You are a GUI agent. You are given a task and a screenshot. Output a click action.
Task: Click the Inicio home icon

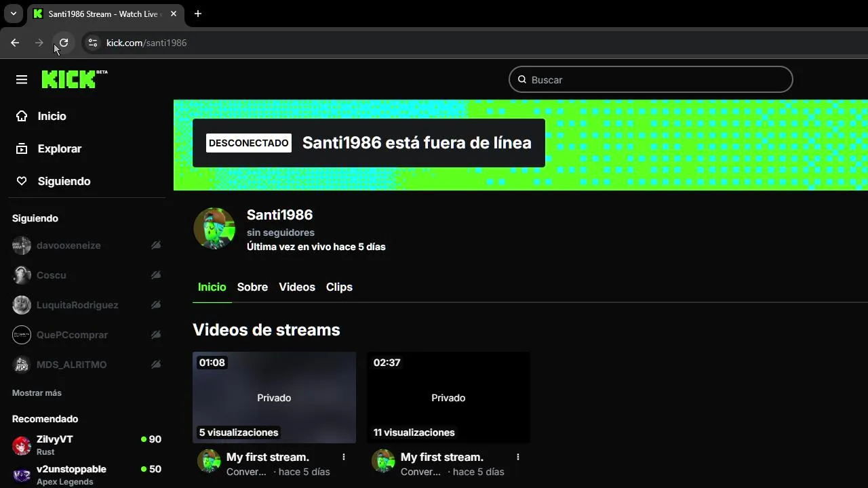point(22,116)
